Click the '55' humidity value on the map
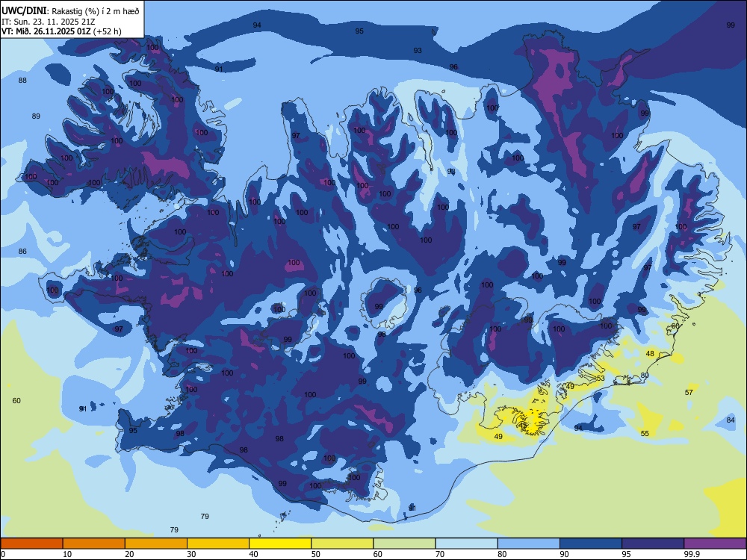Image resolution: width=747 pixels, height=560 pixels. 645,433
